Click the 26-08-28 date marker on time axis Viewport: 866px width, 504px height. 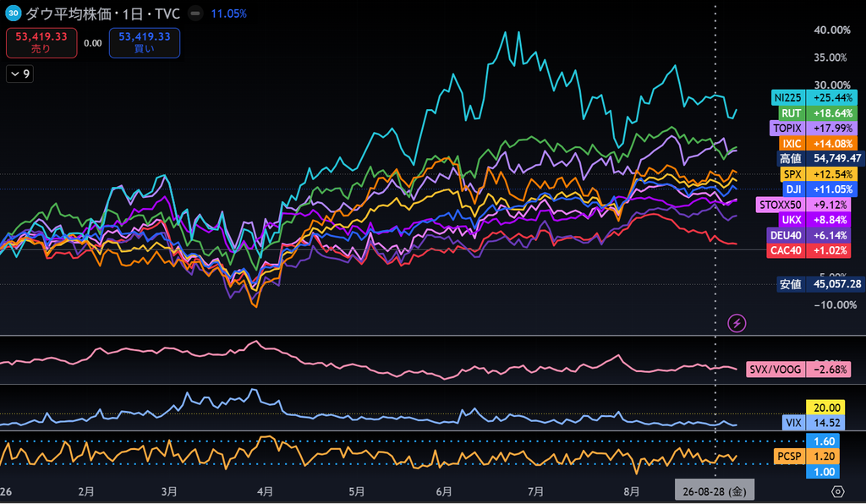(714, 490)
